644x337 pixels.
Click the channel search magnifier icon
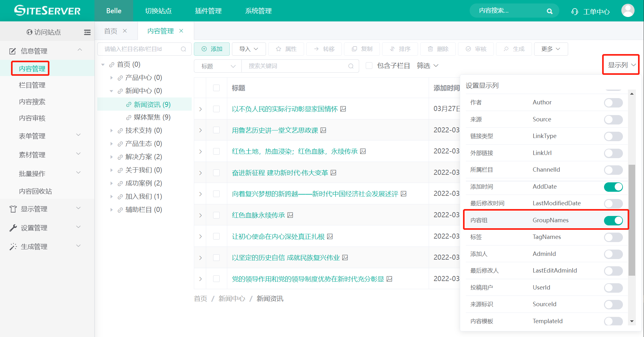tap(184, 49)
